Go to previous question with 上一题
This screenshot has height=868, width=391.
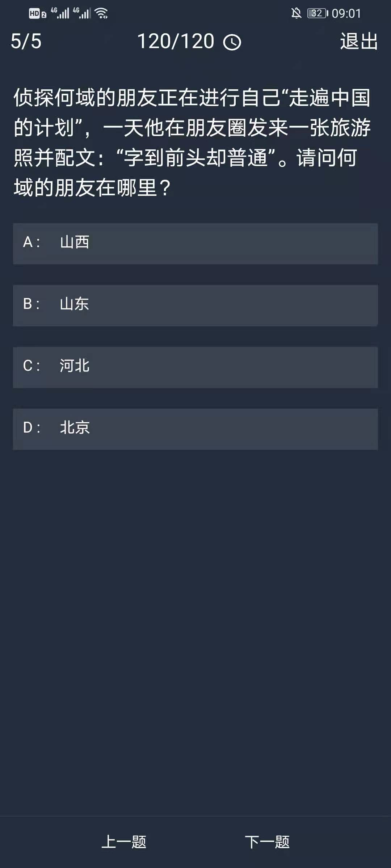124,842
